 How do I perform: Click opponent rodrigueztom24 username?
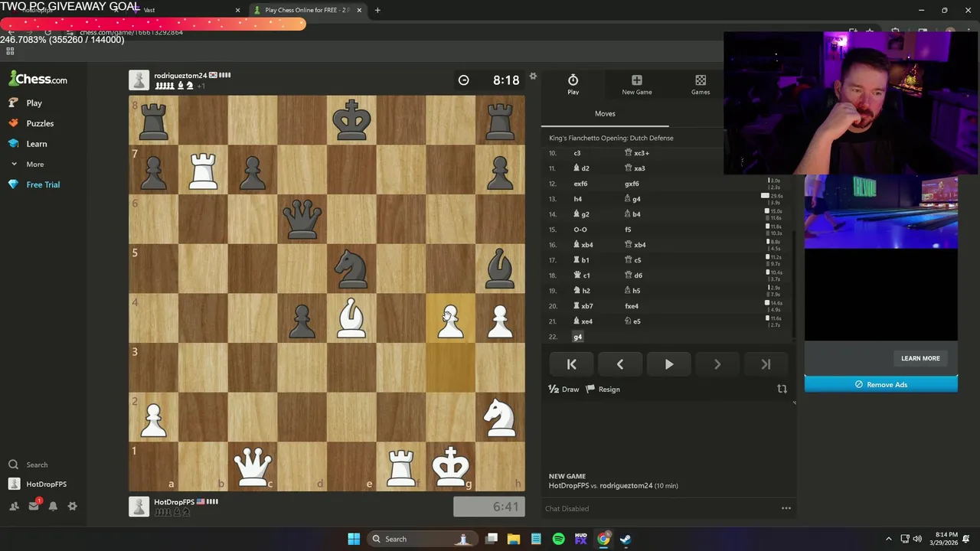tap(180, 75)
